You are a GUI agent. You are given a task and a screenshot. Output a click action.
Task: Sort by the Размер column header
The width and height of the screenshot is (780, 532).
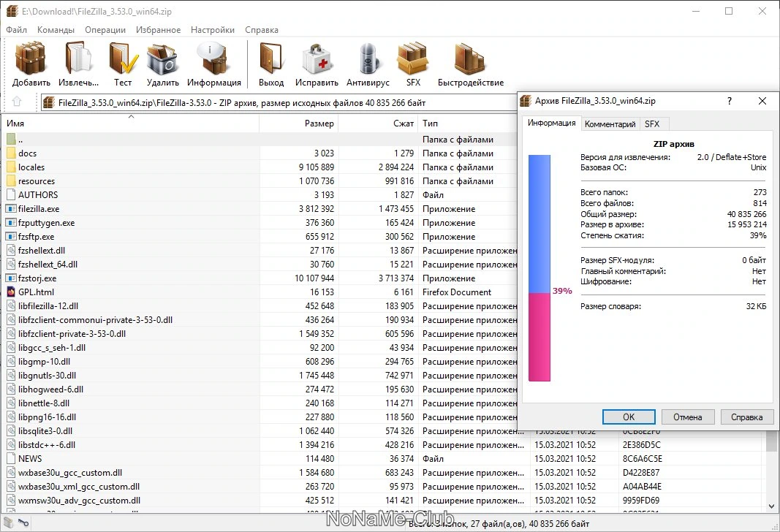(299, 123)
